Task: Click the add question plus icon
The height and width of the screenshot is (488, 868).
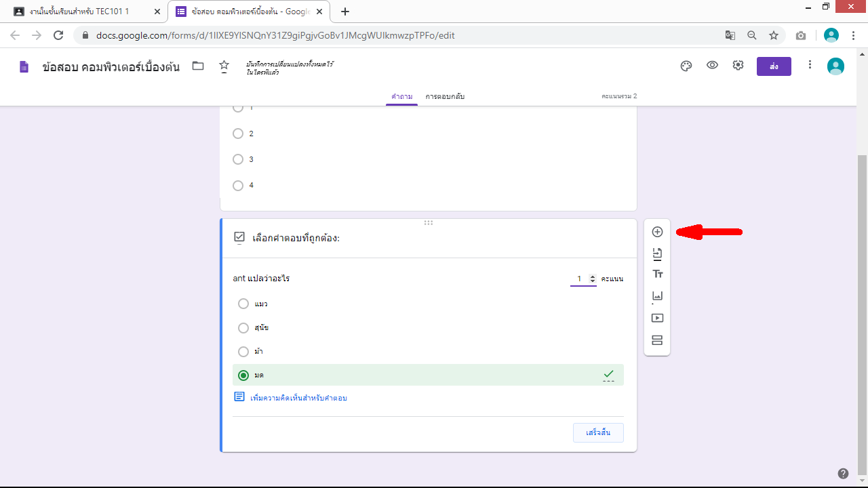Action: [x=657, y=232]
